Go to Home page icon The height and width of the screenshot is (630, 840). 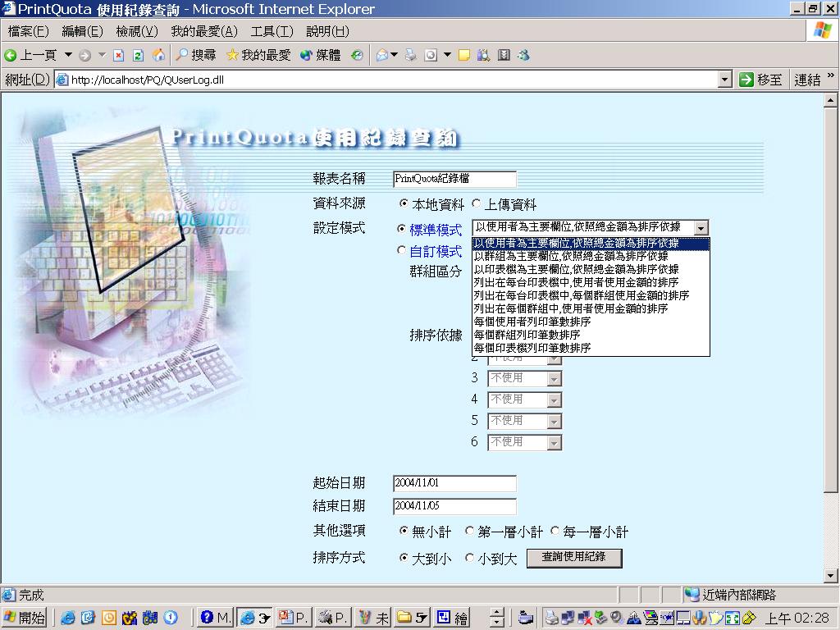point(158,55)
